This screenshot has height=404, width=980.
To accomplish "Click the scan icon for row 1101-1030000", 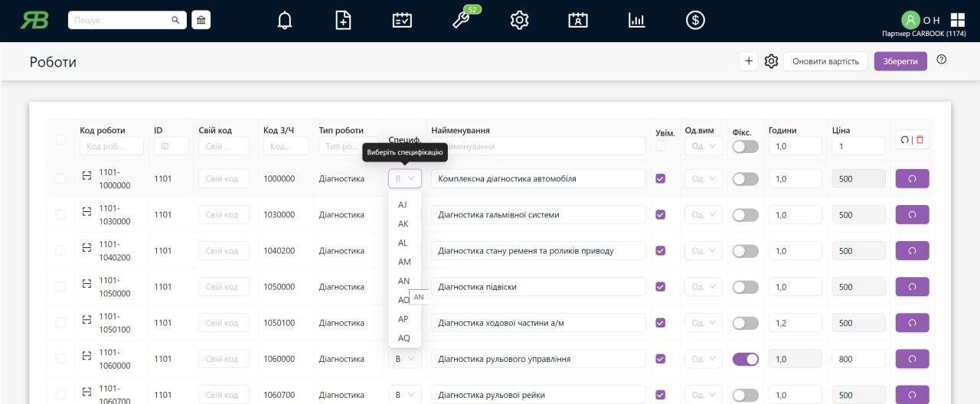I will click(87, 215).
